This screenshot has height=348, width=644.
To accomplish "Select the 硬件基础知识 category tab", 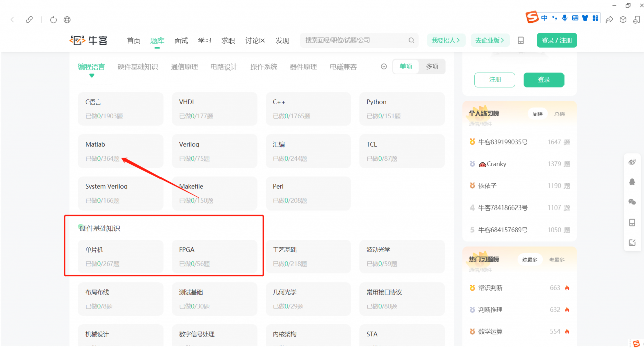I will (138, 67).
